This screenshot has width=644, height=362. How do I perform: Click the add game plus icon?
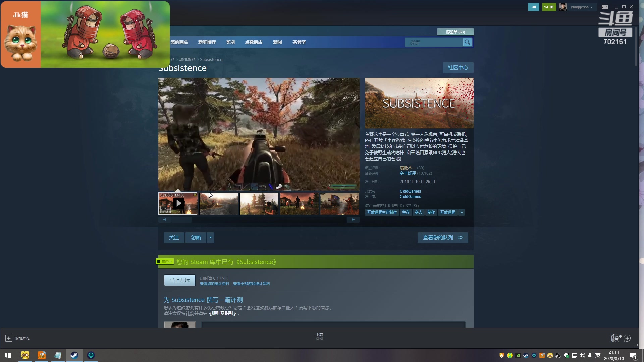click(9, 338)
